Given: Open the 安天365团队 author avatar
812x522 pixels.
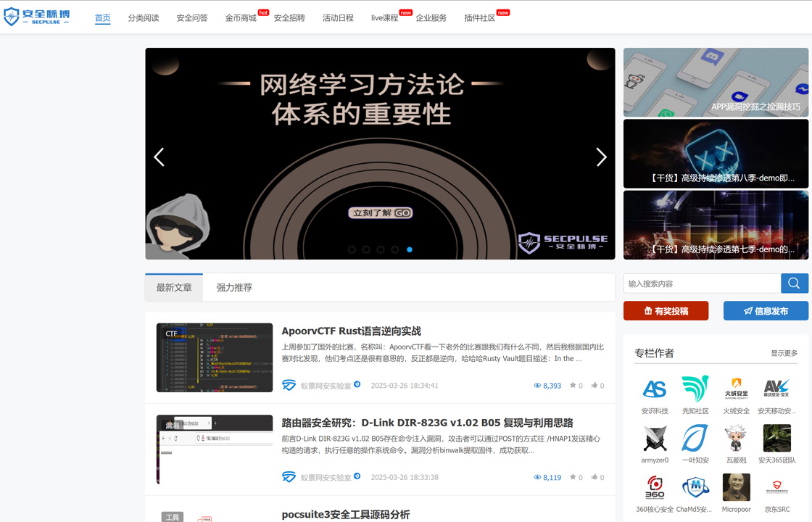Looking at the screenshot, I should tap(776, 438).
